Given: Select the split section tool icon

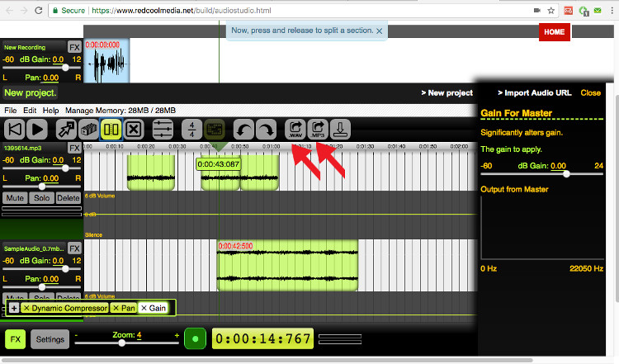Looking at the screenshot, I should pos(111,129).
